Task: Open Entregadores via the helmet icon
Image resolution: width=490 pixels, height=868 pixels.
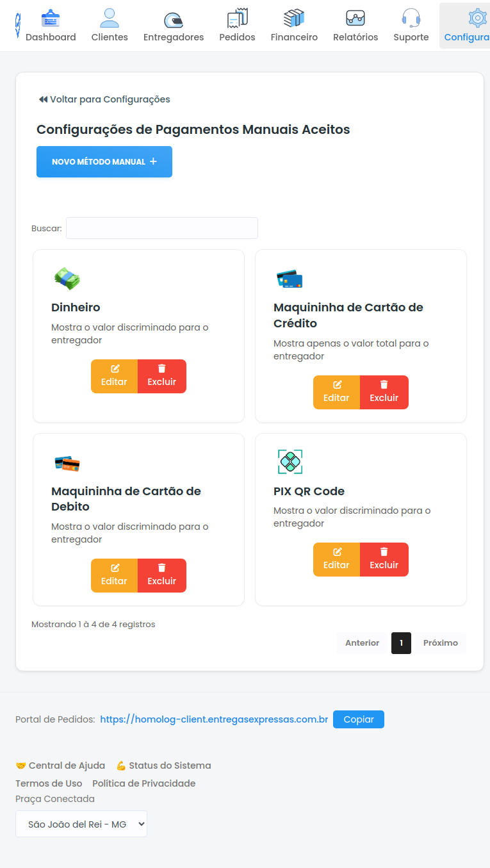Action: coord(173,17)
